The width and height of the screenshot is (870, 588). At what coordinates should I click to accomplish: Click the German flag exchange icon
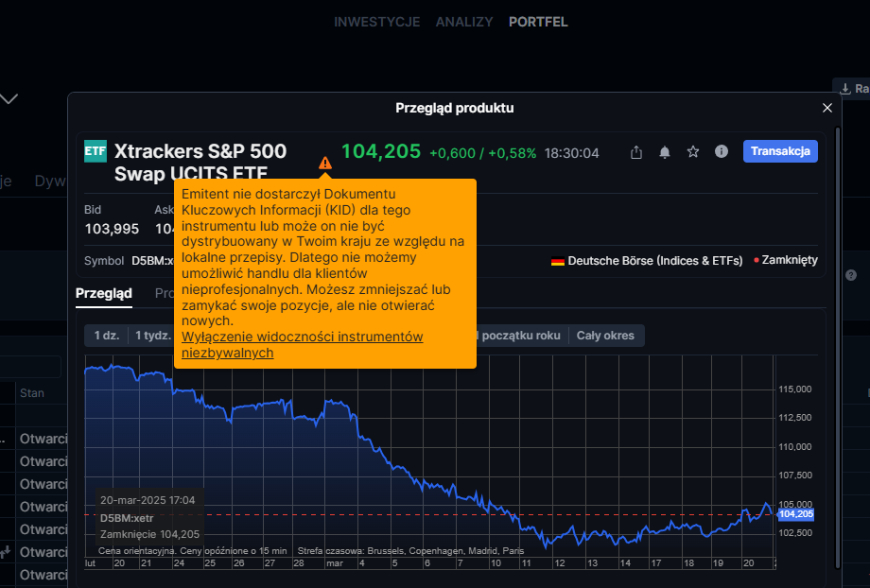click(x=558, y=261)
